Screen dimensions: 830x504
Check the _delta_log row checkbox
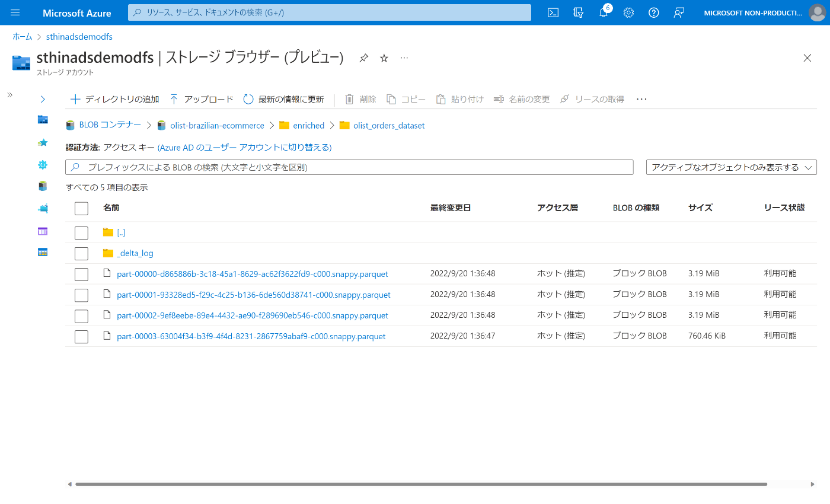point(81,253)
